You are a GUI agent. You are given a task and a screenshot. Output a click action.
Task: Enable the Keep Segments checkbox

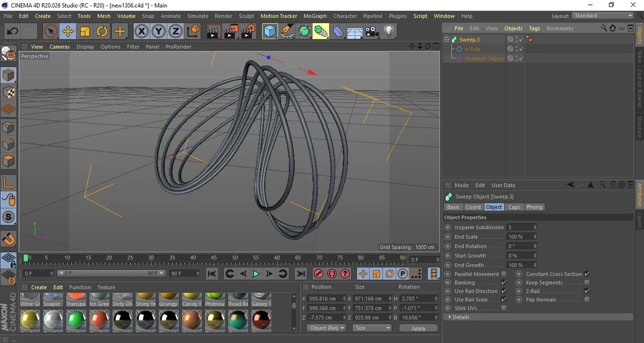coord(587,283)
